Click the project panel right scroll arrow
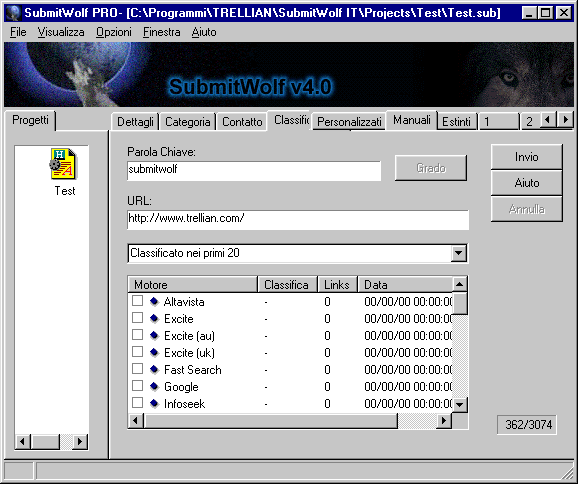 coord(80,442)
